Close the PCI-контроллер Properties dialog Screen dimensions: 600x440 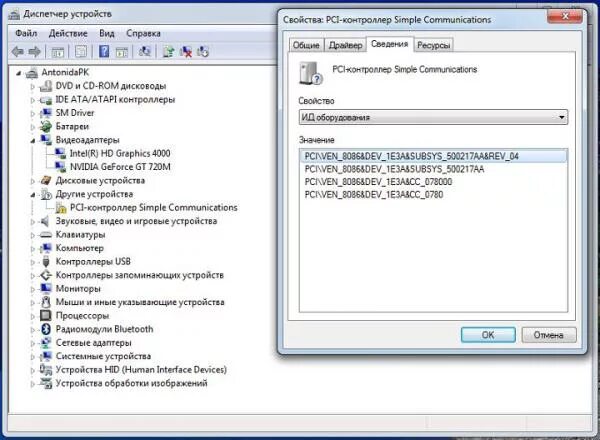(565, 16)
